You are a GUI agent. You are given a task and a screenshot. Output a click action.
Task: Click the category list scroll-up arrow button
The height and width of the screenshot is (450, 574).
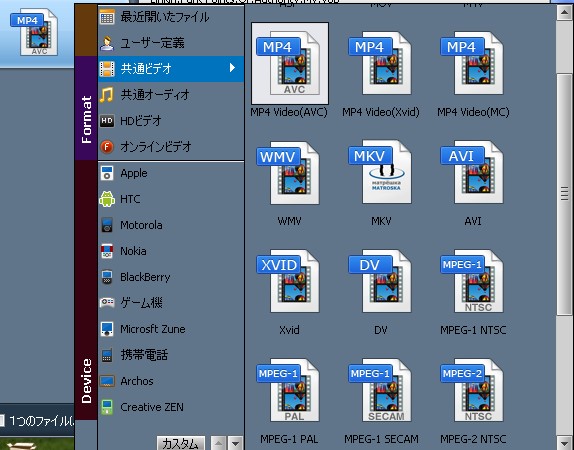pyautogui.click(x=219, y=443)
